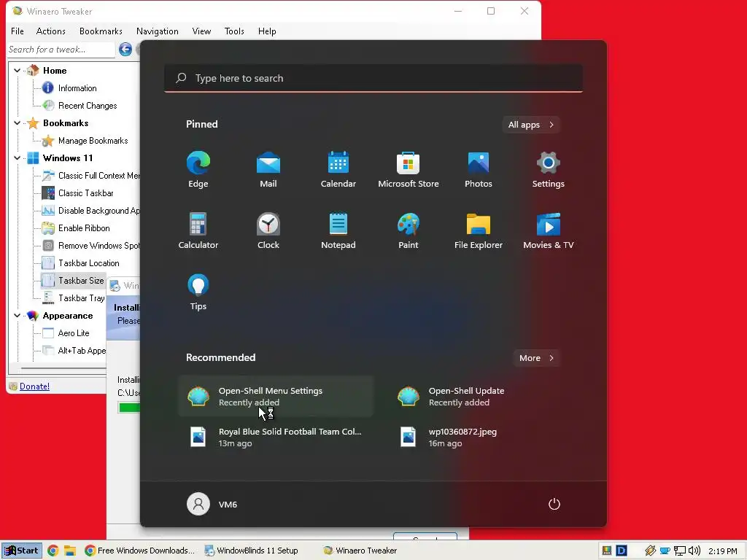Image resolution: width=747 pixels, height=560 pixels.
Task: Select Disable Background Apps item
Action: [98, 211]
